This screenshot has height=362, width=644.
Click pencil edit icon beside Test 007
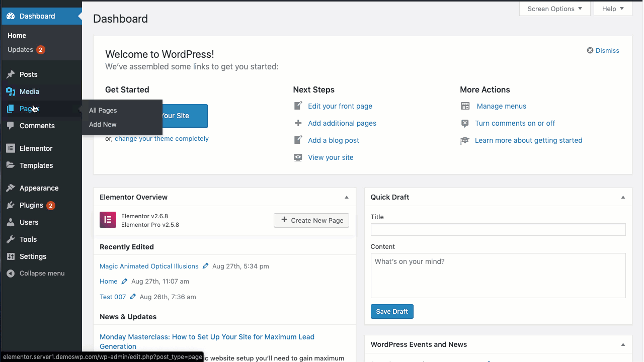(133, 297)
